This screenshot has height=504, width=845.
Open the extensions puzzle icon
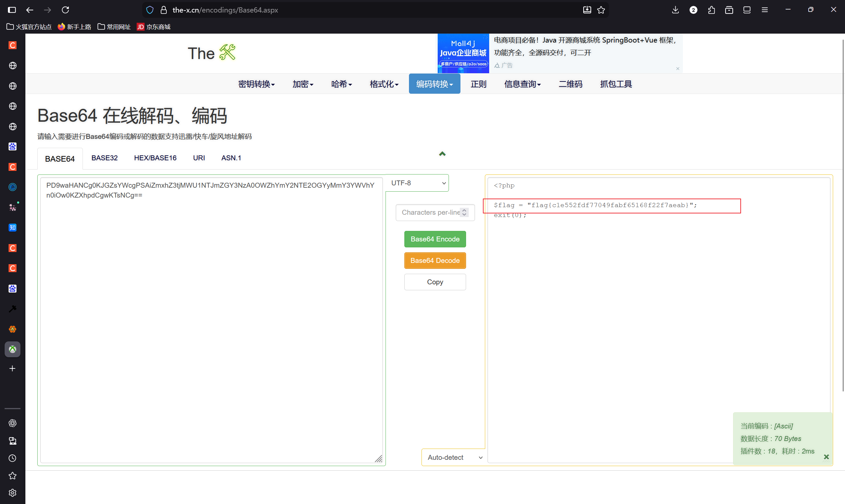click(711, 10)
